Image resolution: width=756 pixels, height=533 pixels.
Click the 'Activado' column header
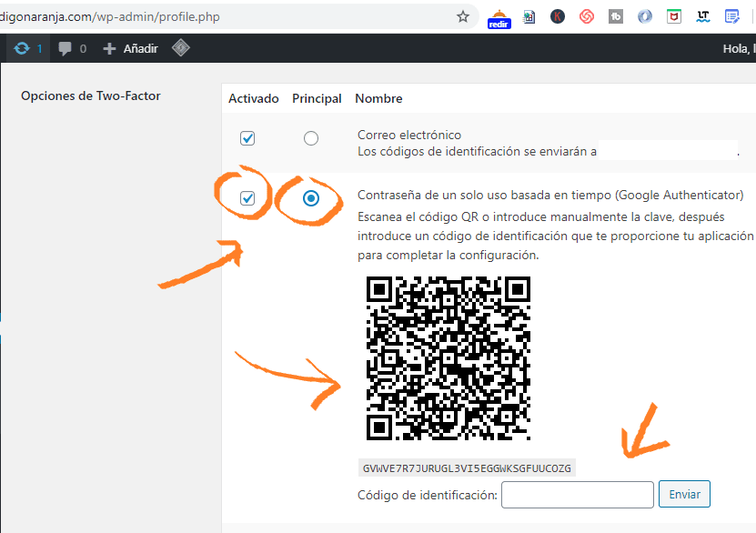[254, 98]
